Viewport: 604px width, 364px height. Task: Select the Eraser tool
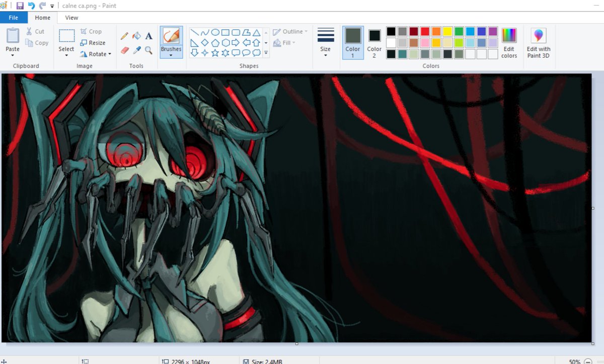click(x=125, y=50)
